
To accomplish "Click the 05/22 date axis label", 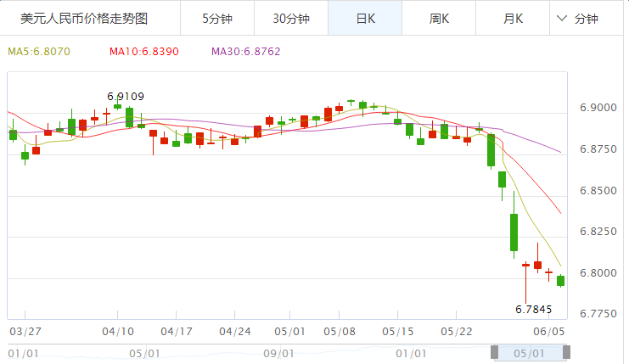I will point(457,332).
